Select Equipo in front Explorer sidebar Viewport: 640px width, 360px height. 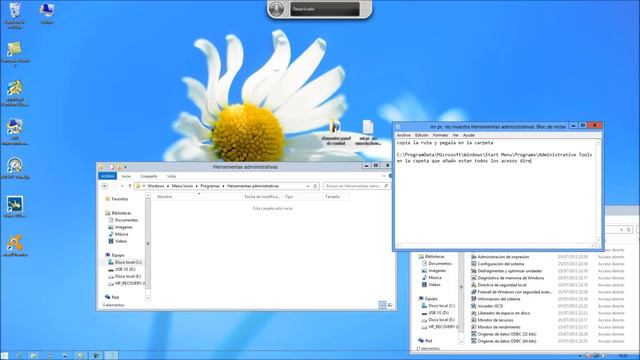tap(115, 255)
